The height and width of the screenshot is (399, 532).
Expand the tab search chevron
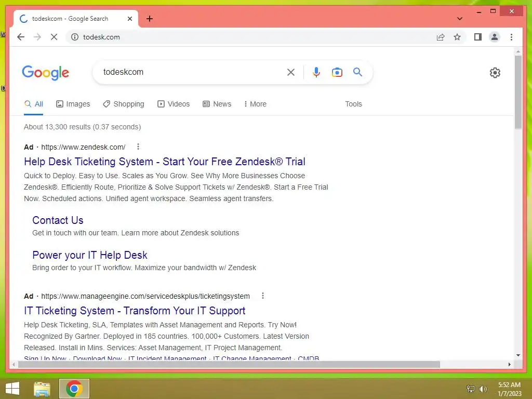460,19
